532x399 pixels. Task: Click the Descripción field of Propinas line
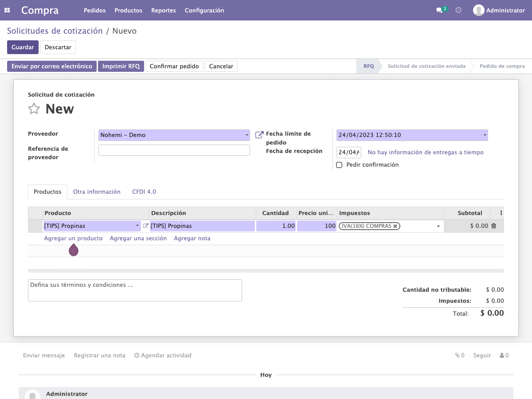(x=202, y=226)
